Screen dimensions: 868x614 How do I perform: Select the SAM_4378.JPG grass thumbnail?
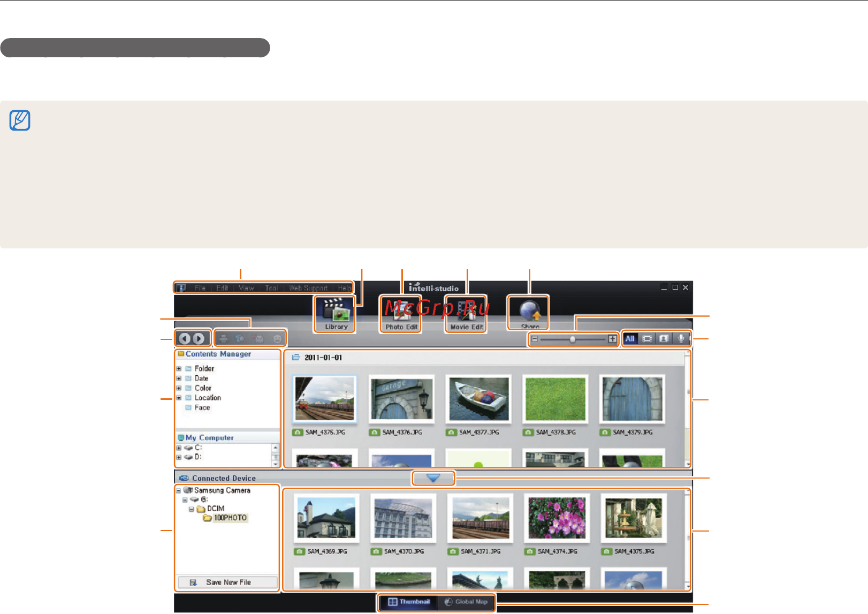point(555,399)
